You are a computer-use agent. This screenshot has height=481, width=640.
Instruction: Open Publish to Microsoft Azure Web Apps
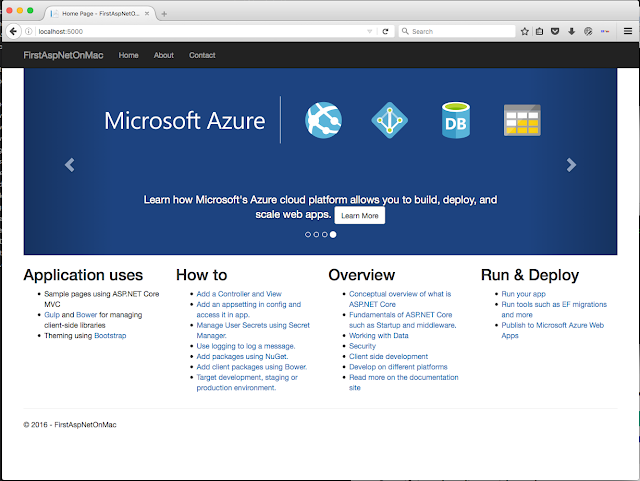tap(553, 330)
